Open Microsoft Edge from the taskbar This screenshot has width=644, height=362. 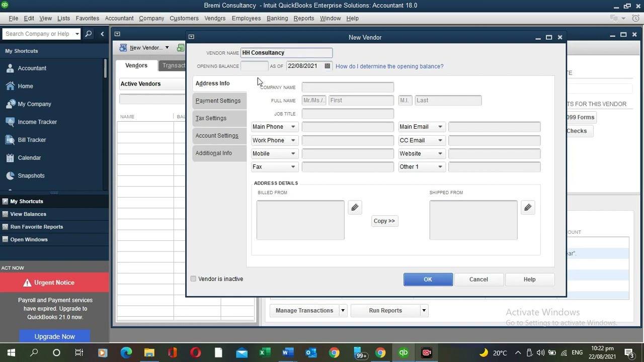click(x=126, y=353)
